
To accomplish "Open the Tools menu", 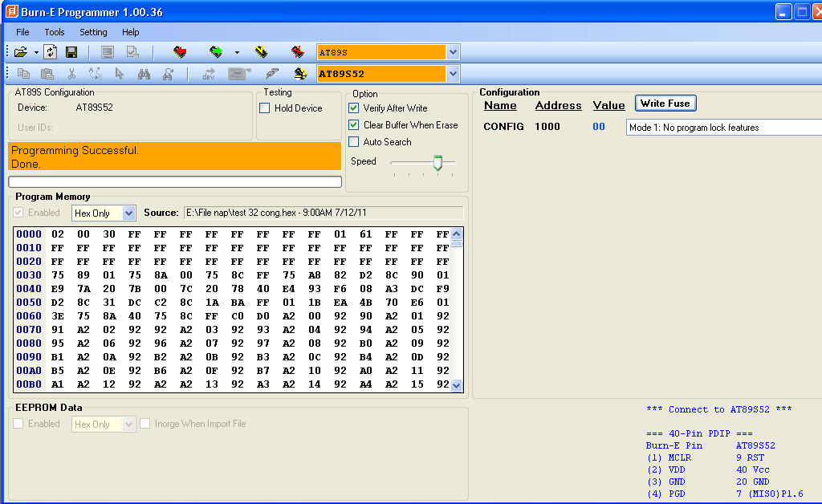I will (x=55, y=32).
